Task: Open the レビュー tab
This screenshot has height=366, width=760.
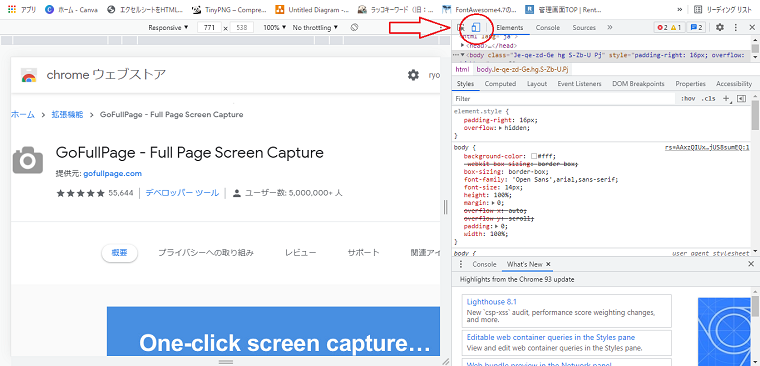Action: (301, 253)
